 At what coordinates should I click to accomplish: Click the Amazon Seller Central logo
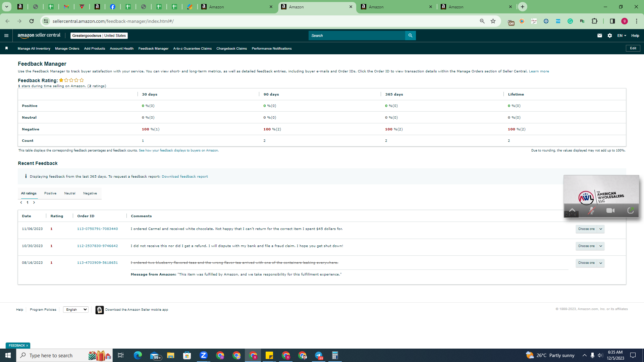coord(39,36)
